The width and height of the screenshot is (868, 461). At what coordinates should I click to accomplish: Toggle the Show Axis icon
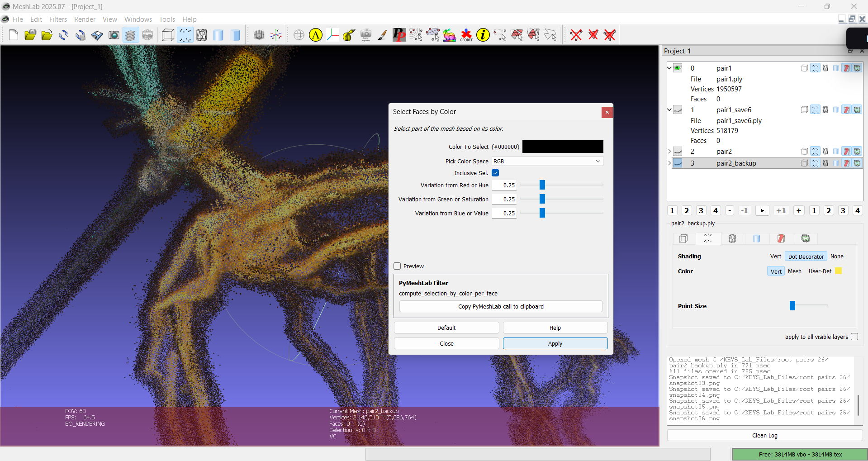tap(276, 35)
